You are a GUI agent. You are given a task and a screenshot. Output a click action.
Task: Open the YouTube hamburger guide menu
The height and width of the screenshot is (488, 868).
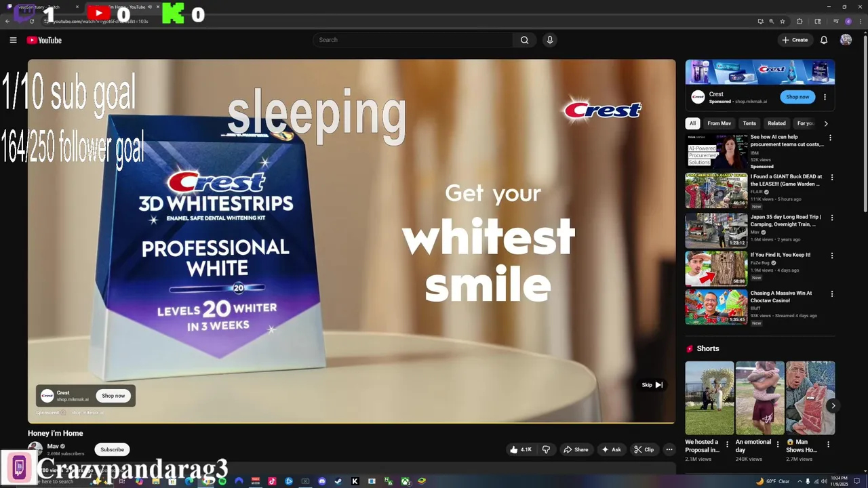[13, 40]
